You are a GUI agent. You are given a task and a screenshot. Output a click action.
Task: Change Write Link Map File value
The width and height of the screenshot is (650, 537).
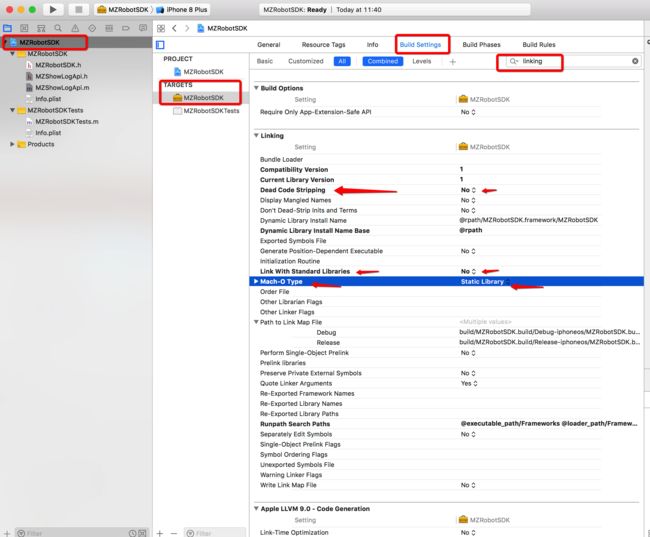click(468, 485)
